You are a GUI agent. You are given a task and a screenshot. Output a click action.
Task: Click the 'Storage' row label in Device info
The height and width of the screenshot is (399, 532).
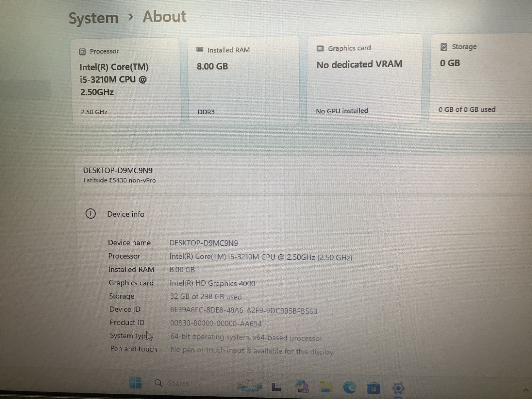click(x=122, y=296)
